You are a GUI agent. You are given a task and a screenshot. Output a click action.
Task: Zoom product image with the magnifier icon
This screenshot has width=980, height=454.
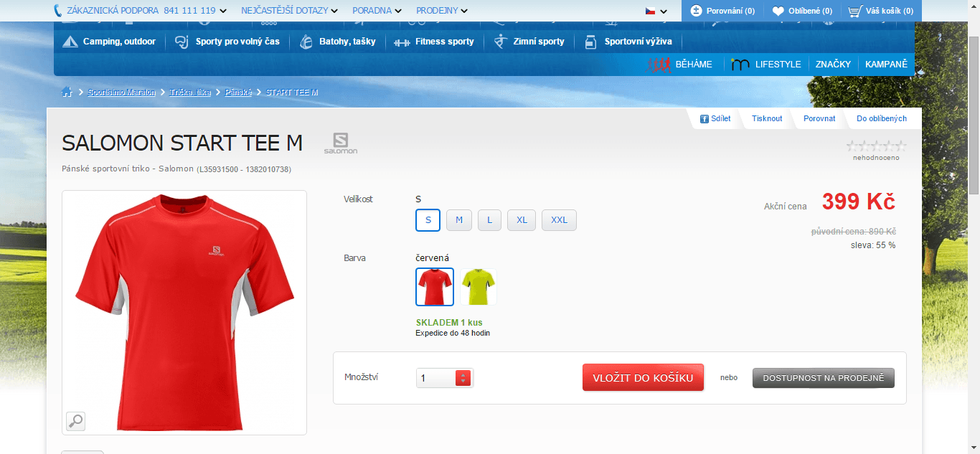tap(75, 421)
